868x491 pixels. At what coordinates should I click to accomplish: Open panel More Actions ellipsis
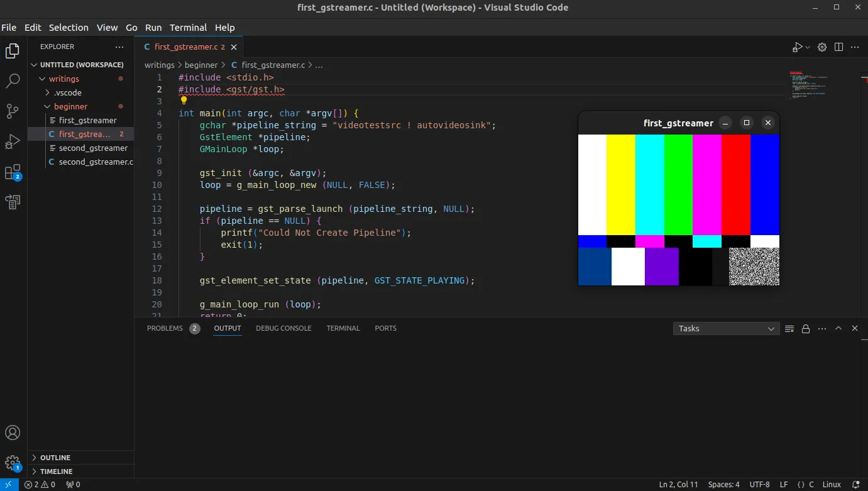pyautogui.click(x=822, y=328)
